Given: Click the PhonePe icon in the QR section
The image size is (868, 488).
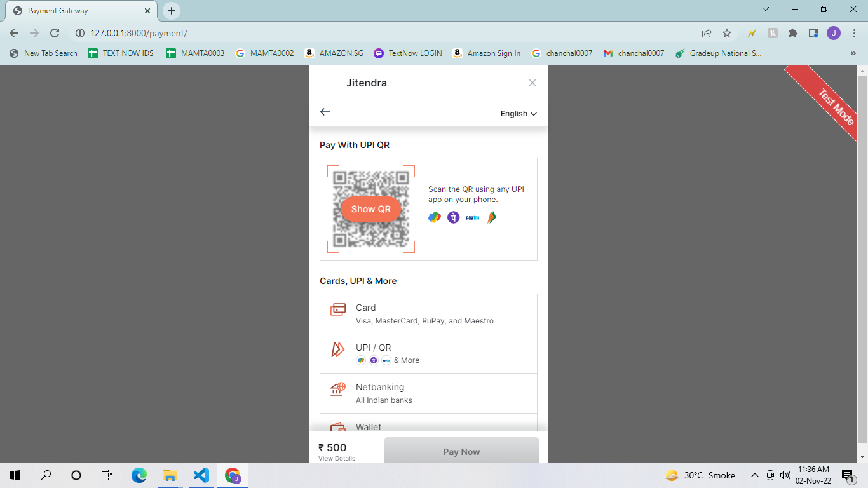Looking at the screenshot, I should click(453, 217).
